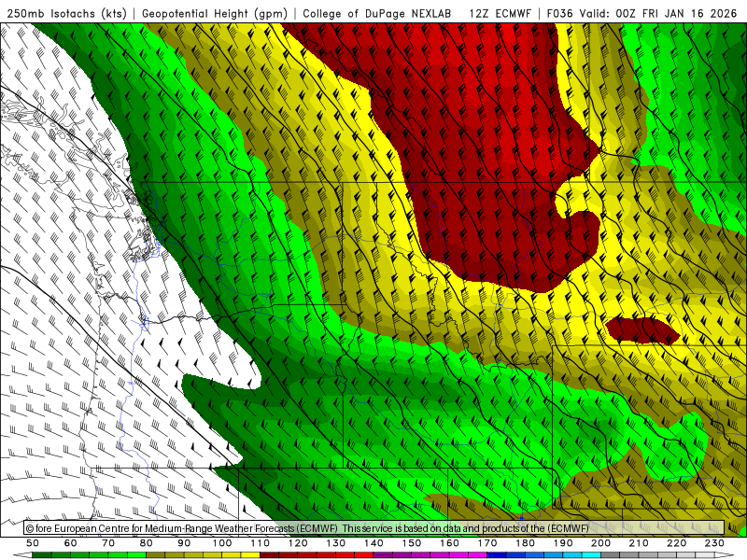The height and width of the screenshot is (560, 747).
Task: Click the '180' legend value
Action: pos(525,543)
